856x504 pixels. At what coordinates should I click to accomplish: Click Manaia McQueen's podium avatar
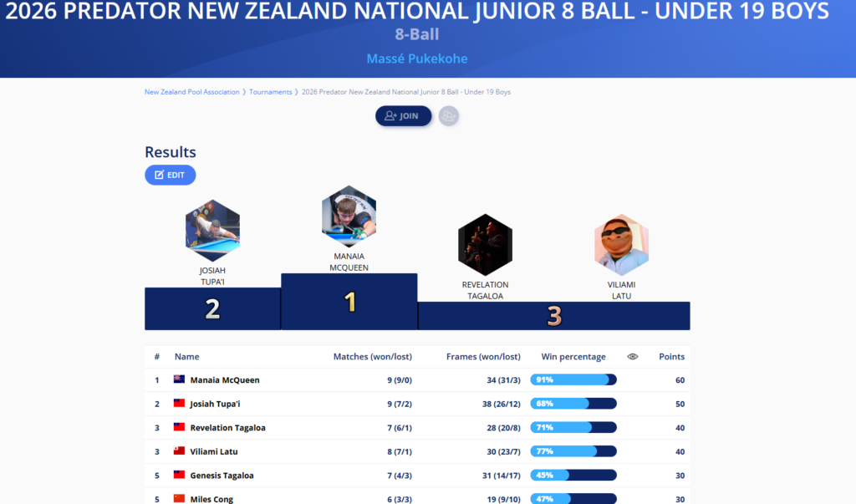click(x=349, y=216)
